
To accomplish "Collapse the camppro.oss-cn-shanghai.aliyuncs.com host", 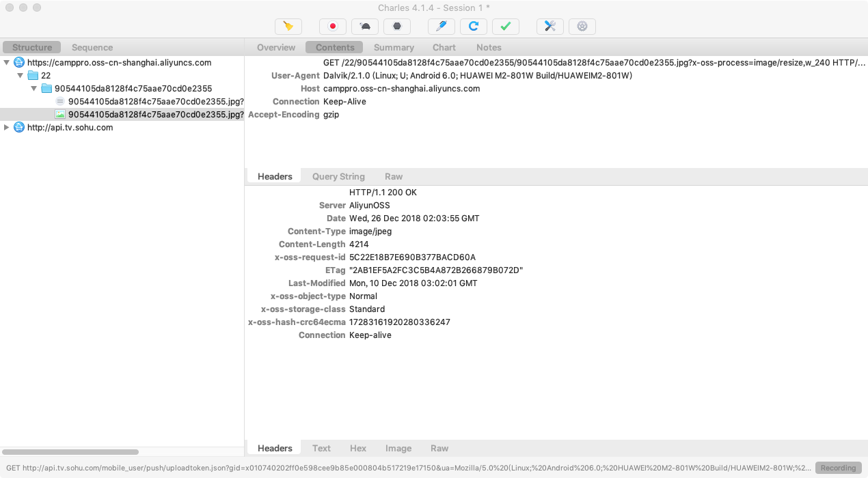I will 6,61.
